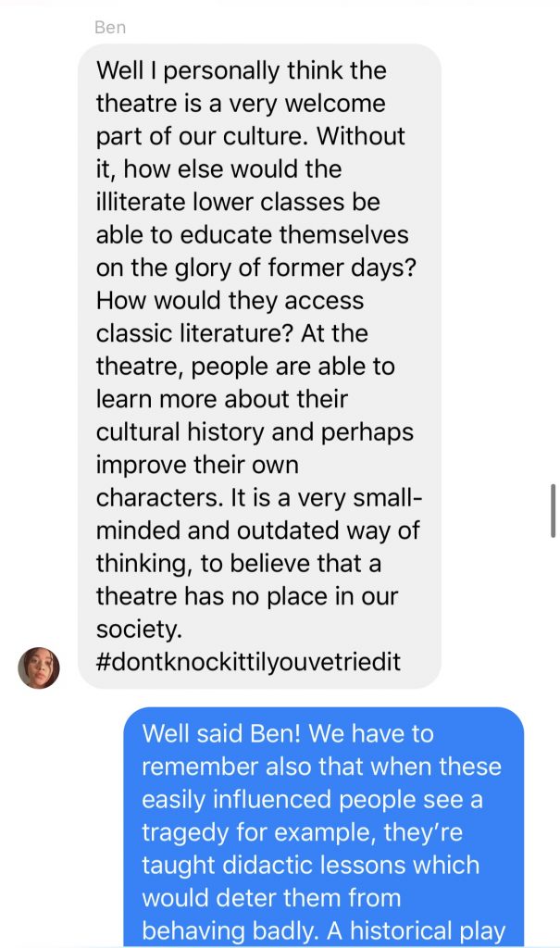Tap the line "How would they access"

click(230, 301)
